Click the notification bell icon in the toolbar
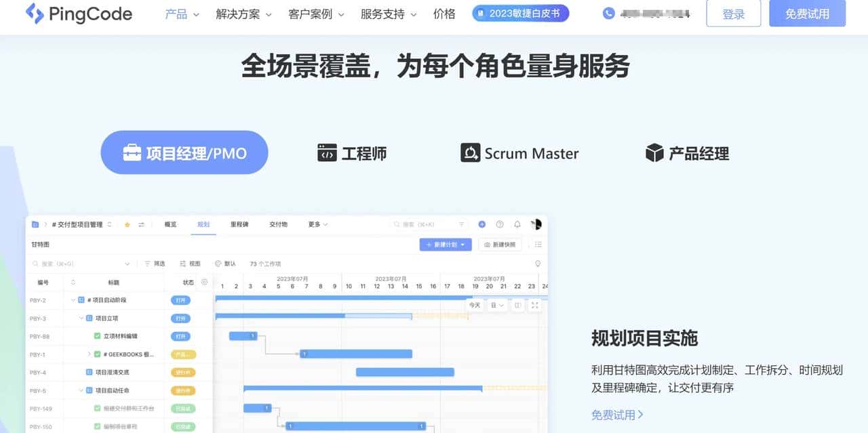The image size is (868, 433). [518, 224]
